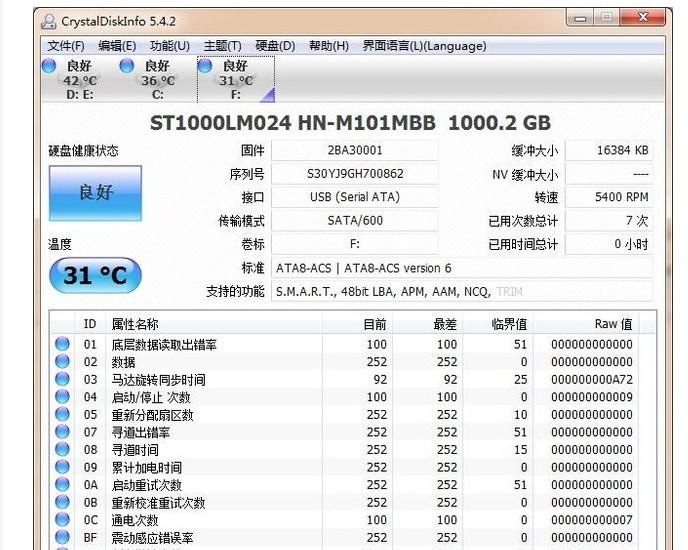Minimize the CrystalDiskInfo window
The width and height of the screenshot is (688, 550).
click(x=580, y=18)
